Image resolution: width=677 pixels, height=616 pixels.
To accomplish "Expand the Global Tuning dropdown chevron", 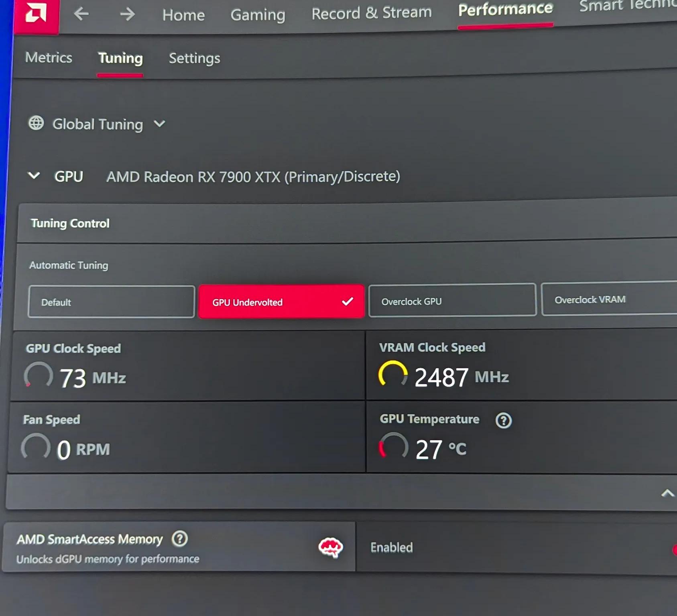I will coord(159,124).
